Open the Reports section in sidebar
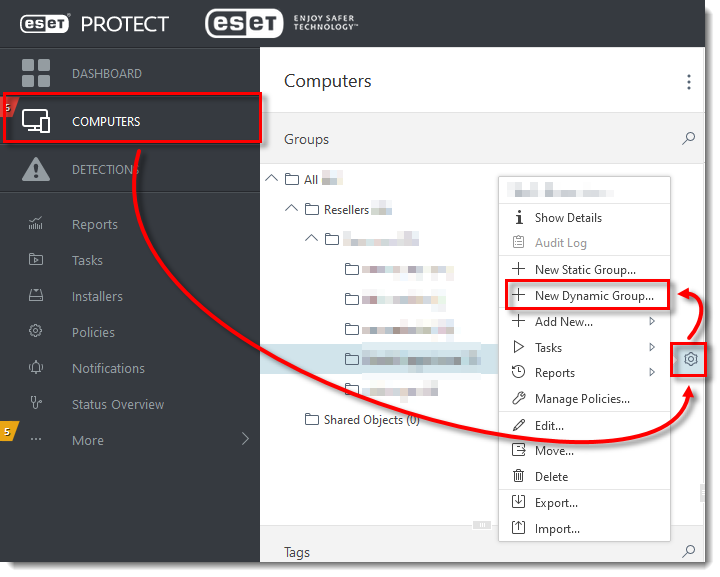Image resolution: width=720 pixels, height=577 pixels. click(x=95, y=224)
